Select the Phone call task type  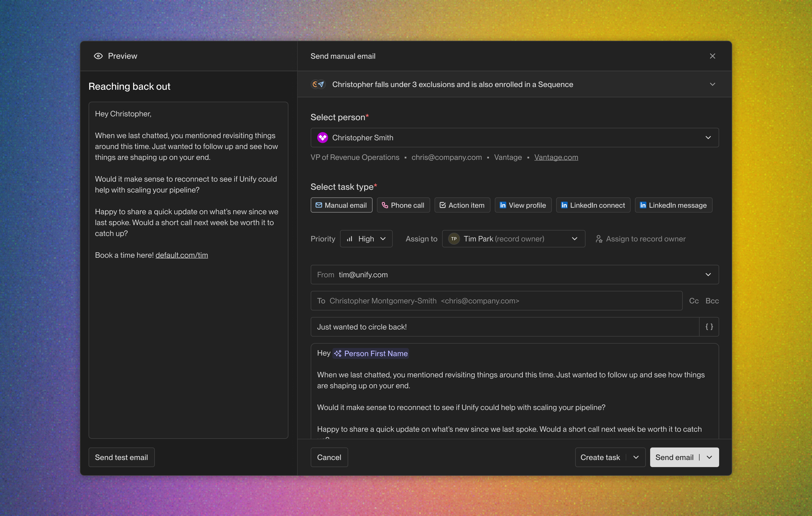[403, 205]
